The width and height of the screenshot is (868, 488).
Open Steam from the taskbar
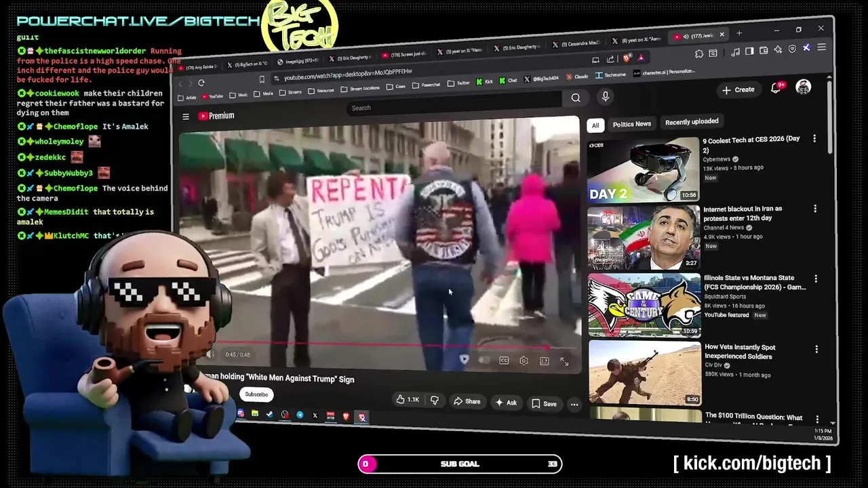(270, 414)
